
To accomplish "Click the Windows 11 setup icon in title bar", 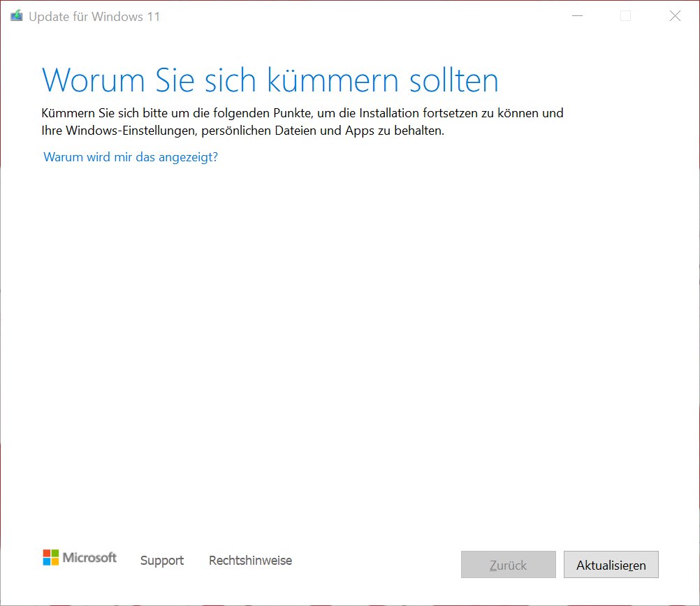I will click(x=17, y=16).
